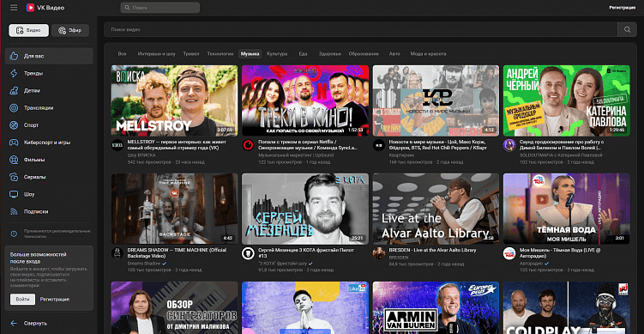Image resolution: width=644 pixels, height=334 pixels.
Task: Open the Тренды lightning icon
Action: pos(14,73)
